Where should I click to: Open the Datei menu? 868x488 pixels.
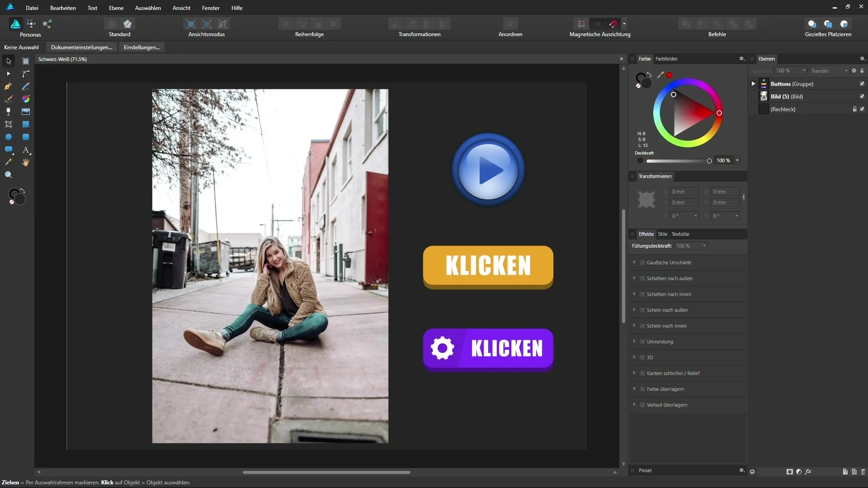click(x=32, y=8)
